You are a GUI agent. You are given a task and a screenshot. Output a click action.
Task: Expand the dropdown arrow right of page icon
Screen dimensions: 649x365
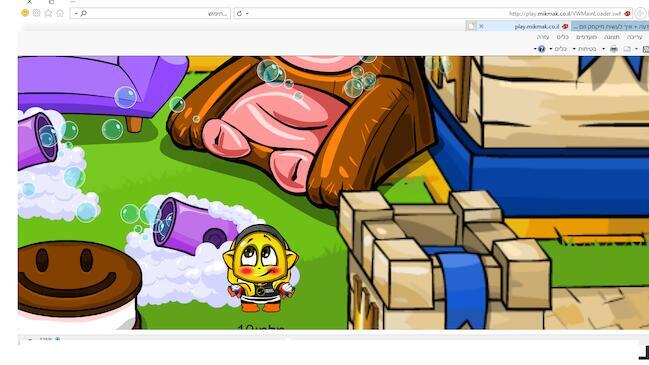[637, 49]
